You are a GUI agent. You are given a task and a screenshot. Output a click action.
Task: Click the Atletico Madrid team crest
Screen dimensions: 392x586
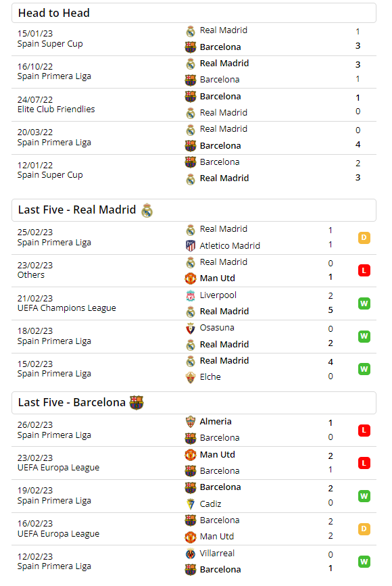coord(191,246)
